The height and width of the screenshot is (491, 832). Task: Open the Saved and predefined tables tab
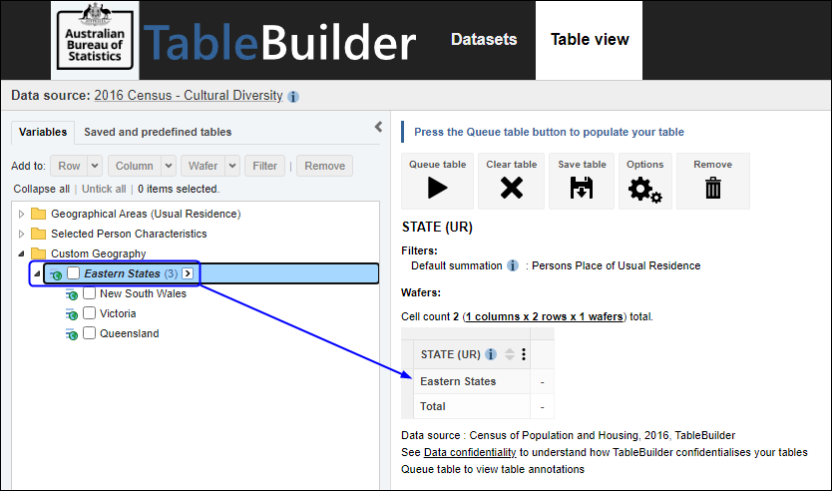(158, 132)
